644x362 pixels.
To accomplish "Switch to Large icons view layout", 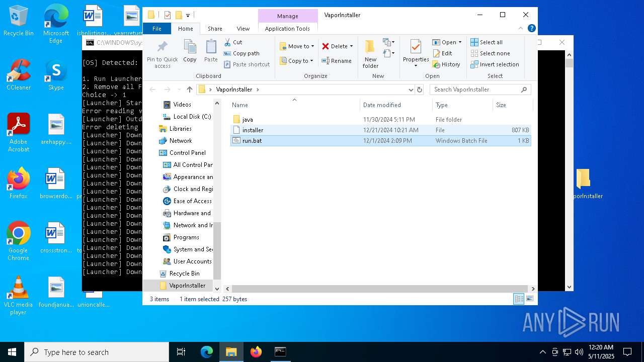I will 529,299.
